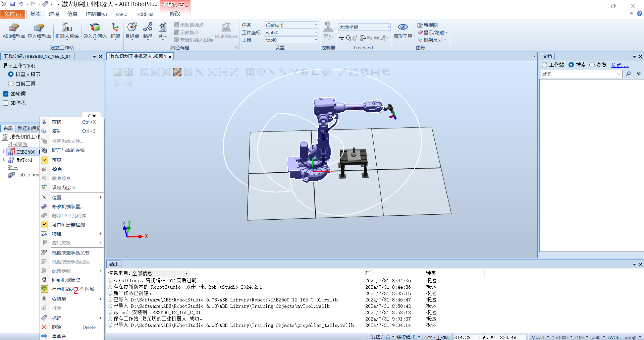Select 浏览 radio in 文档 panel
The image size is (644, 340).
coord(592,65)
